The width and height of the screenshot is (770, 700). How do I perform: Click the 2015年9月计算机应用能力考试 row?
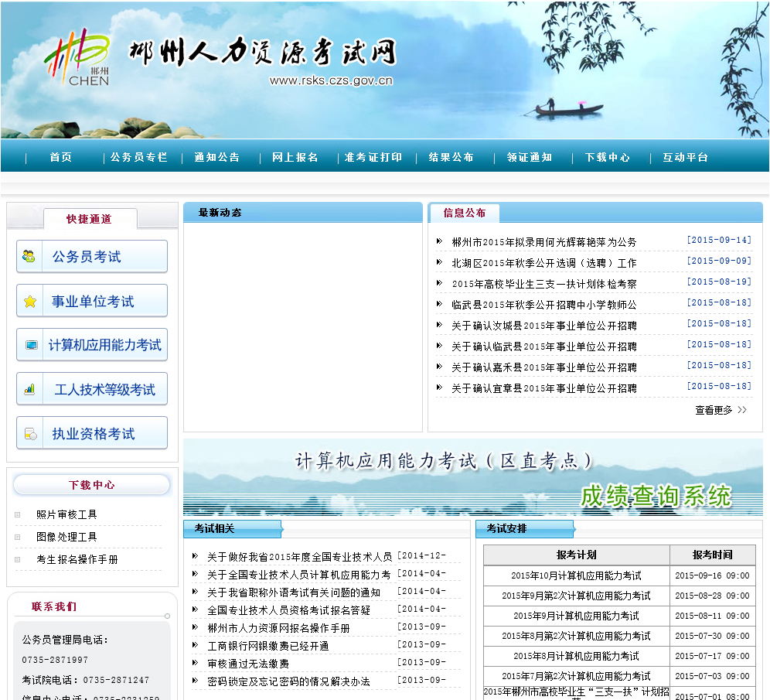tap(619, 616)
